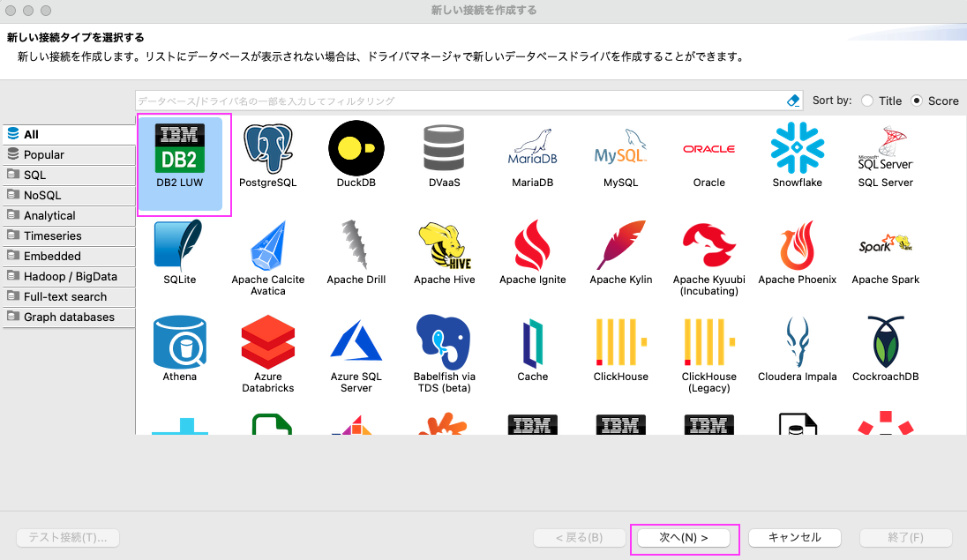Select the ClickHouse (Legacy) icon
The width and height of the screenshot is (967, 560).
[708, 342]
